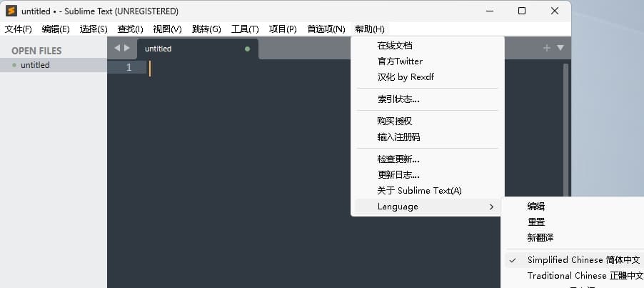
Task: Go to previous tab with left arrow
Action: point(117,48)
